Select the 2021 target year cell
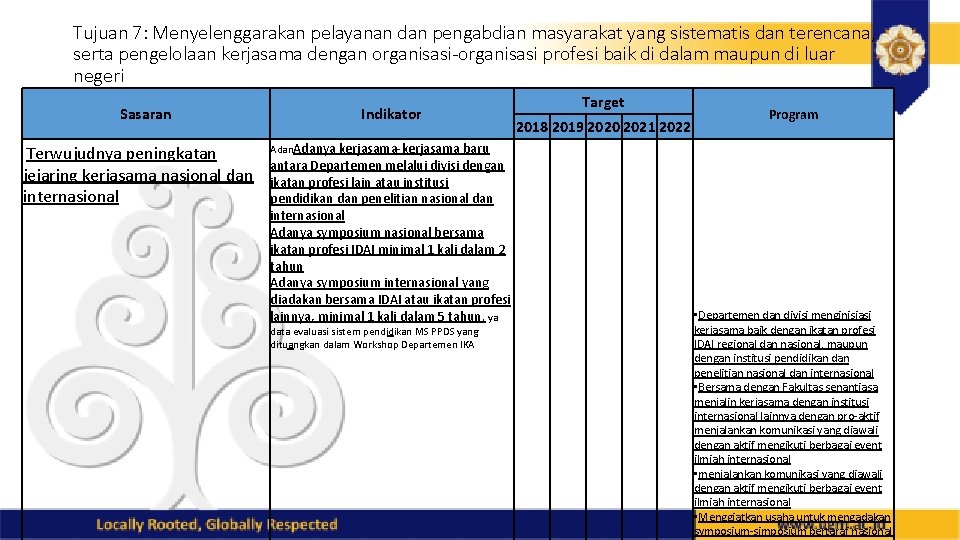Viewport: 960px width, 540px height. [639, 127]
